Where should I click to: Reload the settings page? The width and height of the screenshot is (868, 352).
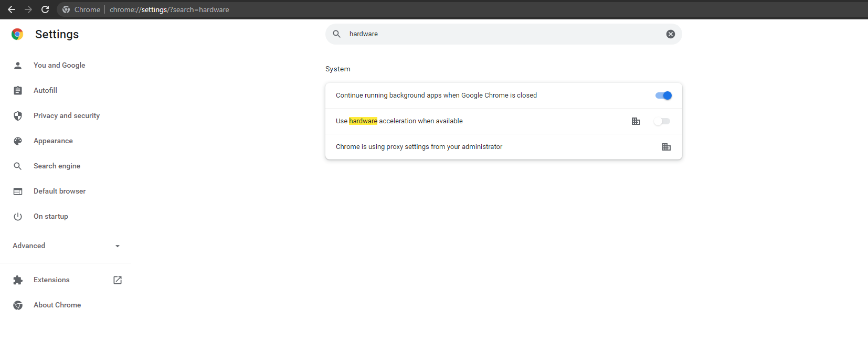click(45, 9)
